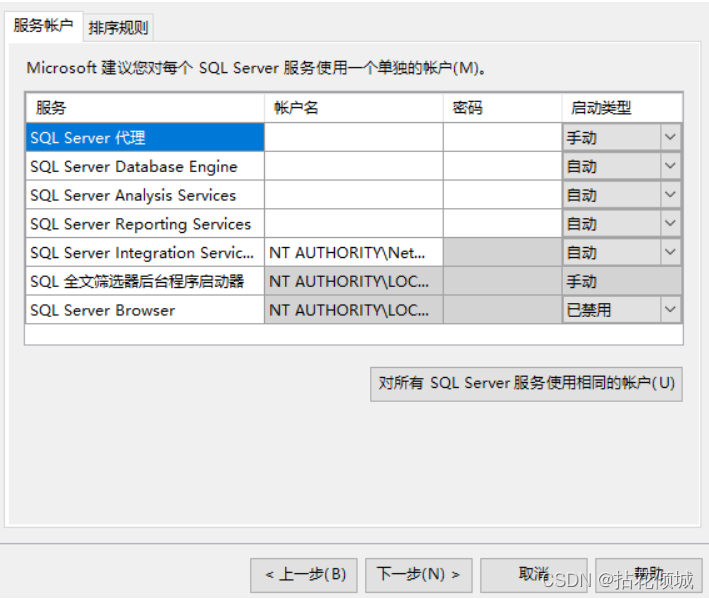Click the 服务 column header
The image size is (709, 599).
click(x=145, y=108)
